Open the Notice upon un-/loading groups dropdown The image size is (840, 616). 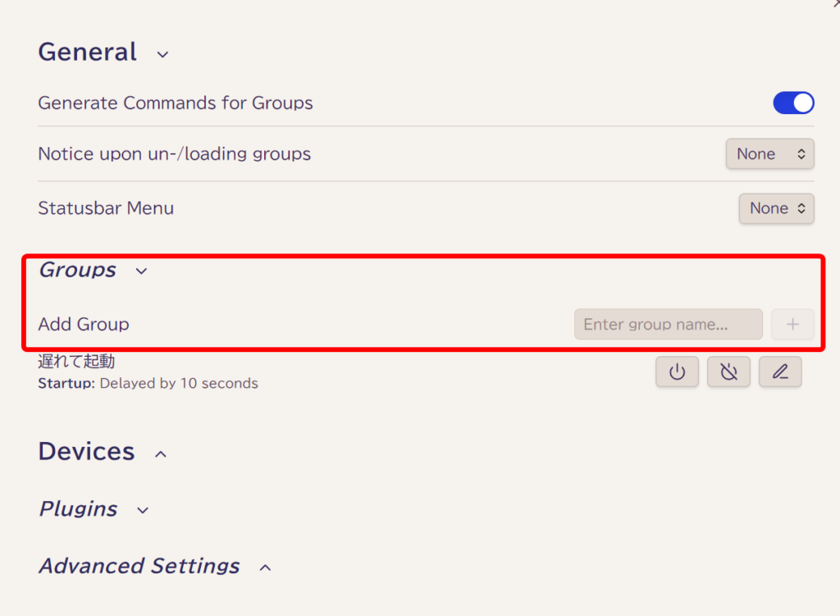click(x=769, y=153)
